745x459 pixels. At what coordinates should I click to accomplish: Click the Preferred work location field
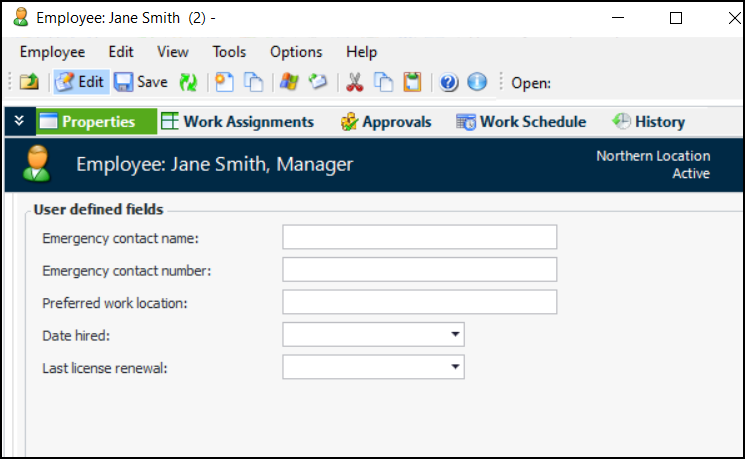tap(419, 302)
